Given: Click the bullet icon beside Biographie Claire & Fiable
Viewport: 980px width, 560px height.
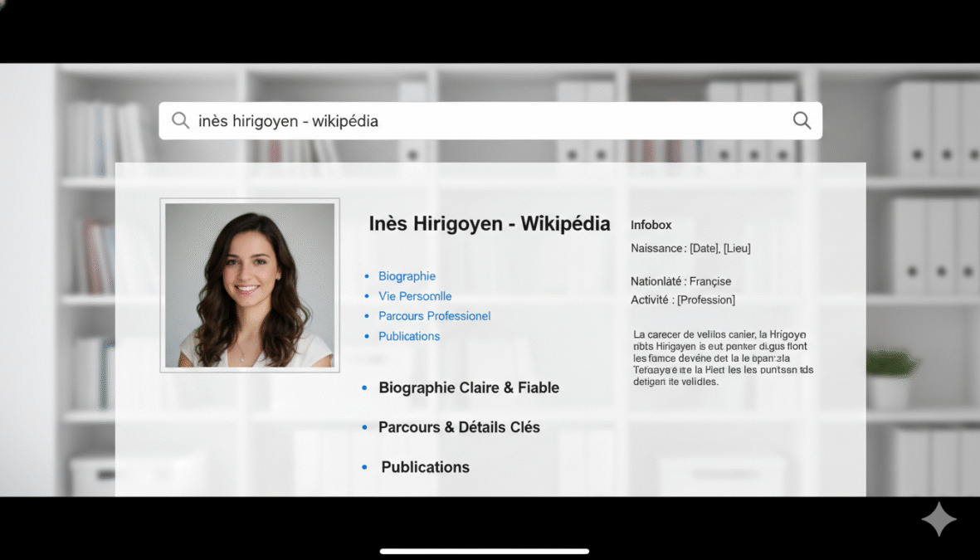Looking at the screenshot, I should point(365,387).
